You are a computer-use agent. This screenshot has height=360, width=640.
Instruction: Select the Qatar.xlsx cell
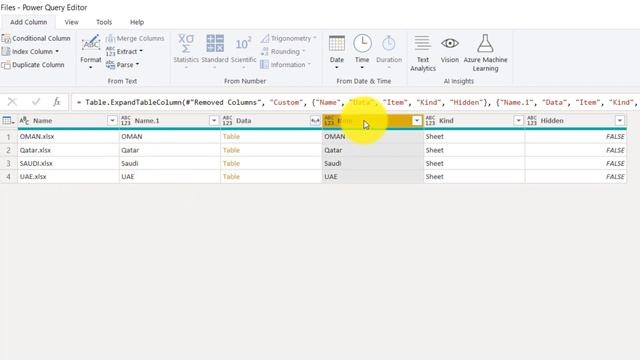[x=68, y=150]
